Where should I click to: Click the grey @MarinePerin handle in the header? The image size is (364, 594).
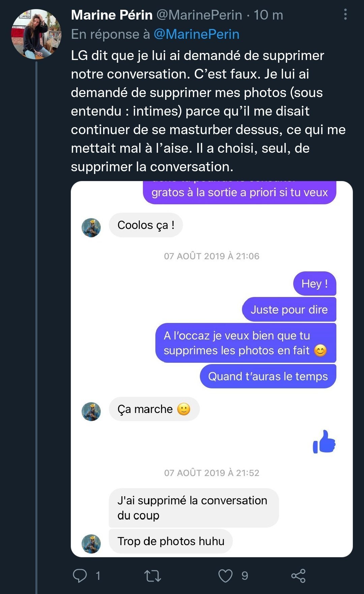[x=199, y=15]
